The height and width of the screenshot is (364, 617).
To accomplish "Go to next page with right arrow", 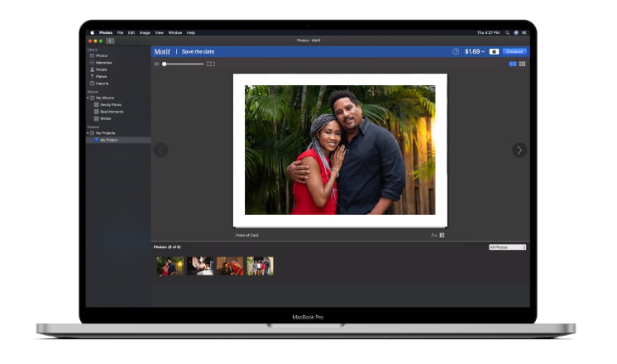I will [x=519, y=150].
